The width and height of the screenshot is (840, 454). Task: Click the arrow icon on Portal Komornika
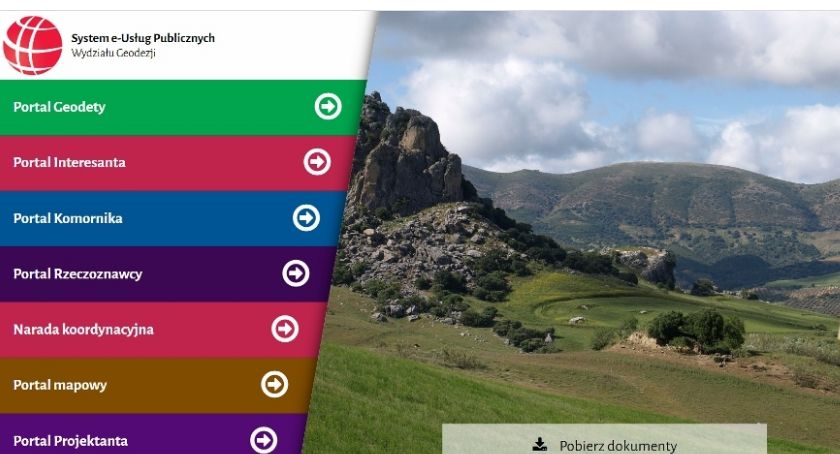click(x=306, y=218)
